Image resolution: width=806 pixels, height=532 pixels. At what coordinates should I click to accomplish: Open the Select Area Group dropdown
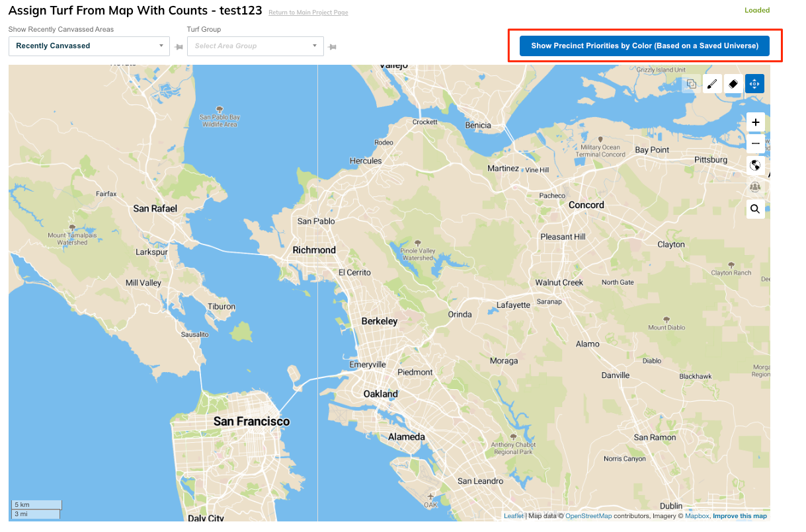tap(256, 46)
